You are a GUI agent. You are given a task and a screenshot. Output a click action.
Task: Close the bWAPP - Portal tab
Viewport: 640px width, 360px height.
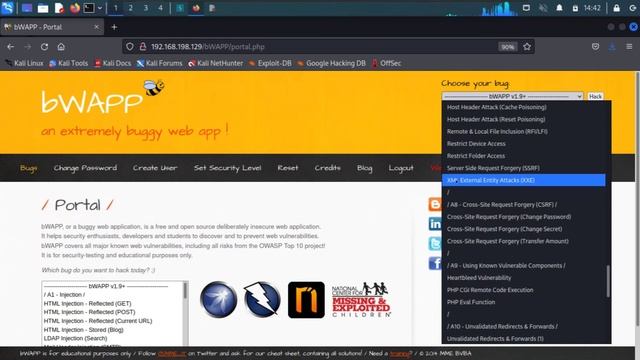[96, 27]
